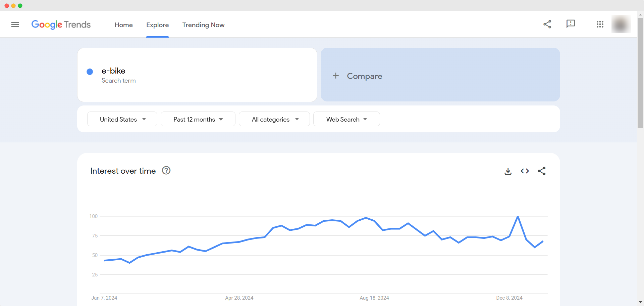The height and width of the screenshot is (306, 644).
Task: Click the Google Trends logo
Action: click(61, 25)
